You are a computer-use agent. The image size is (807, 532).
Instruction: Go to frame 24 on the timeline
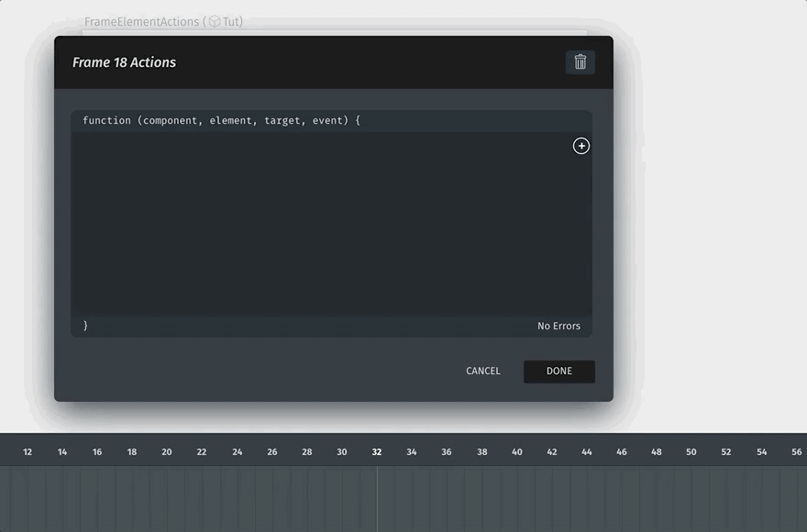(x=238, y=451)
